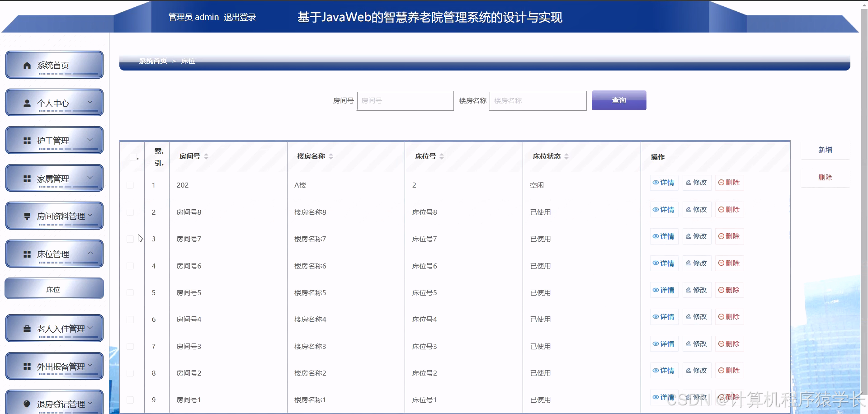Open 详情 eye icon for room 202
868x414 pixels.
coord(655,183)
